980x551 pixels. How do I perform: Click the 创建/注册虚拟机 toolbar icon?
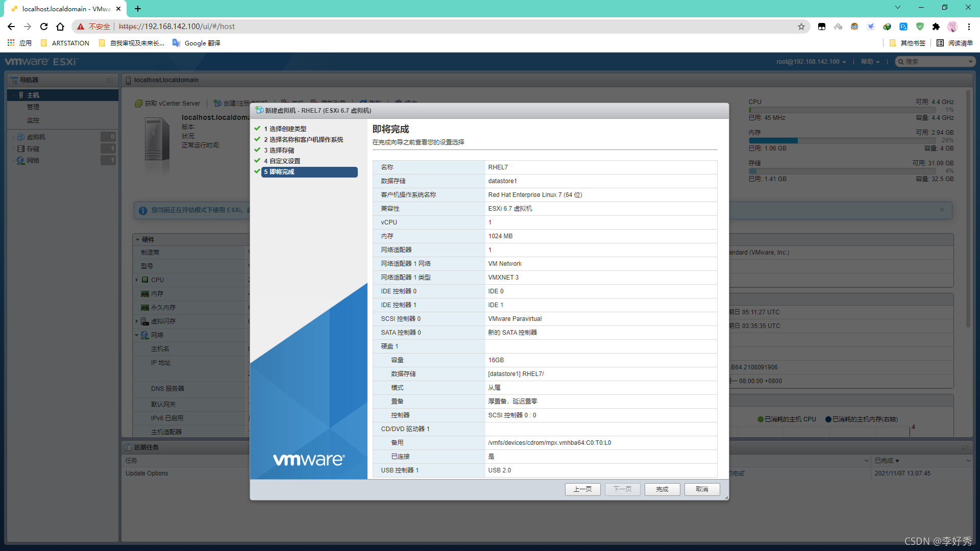217,104
